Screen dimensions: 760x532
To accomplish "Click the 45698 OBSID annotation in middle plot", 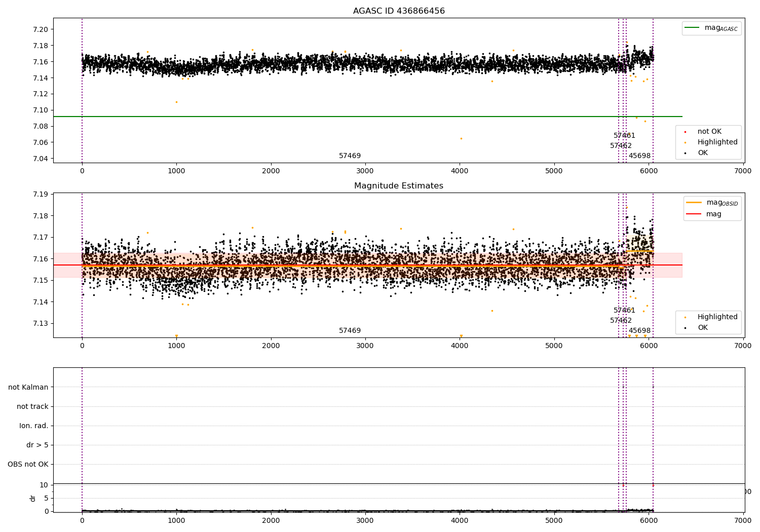I will [x=639, y=331].
